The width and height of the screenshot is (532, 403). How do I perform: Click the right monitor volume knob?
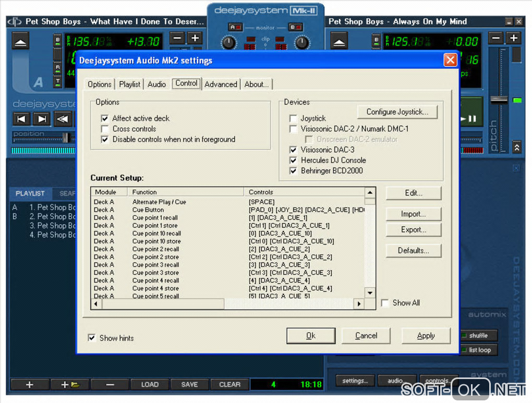click(x=302, y=43)
